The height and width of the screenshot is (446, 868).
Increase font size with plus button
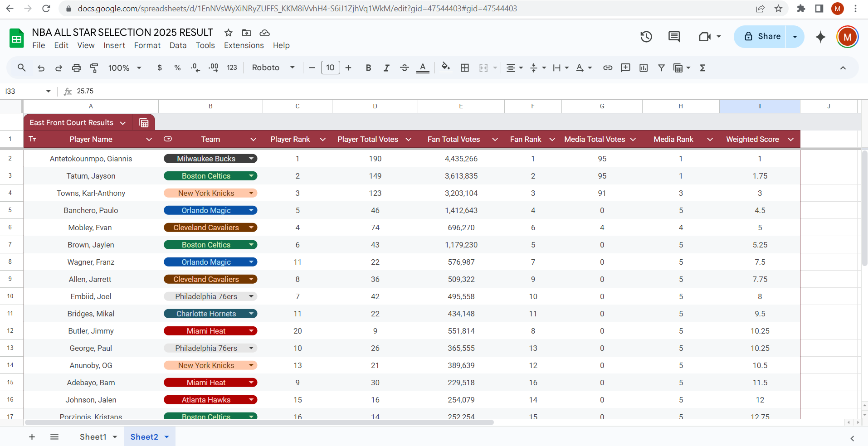pyautogui.click(x=348, y=68)
